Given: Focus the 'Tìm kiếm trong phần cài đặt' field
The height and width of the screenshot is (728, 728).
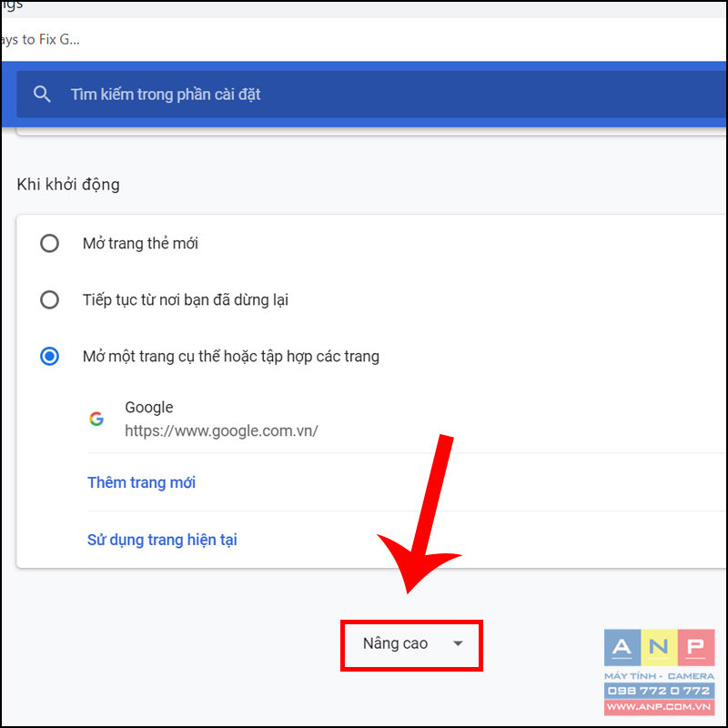Looking at the screenshot, I should coord(371,95).
